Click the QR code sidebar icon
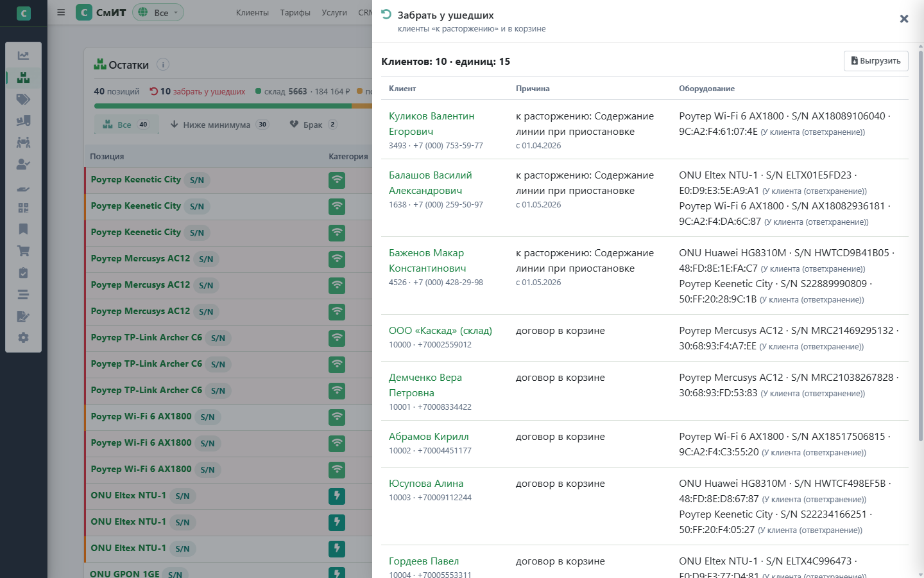 [23, 207]
